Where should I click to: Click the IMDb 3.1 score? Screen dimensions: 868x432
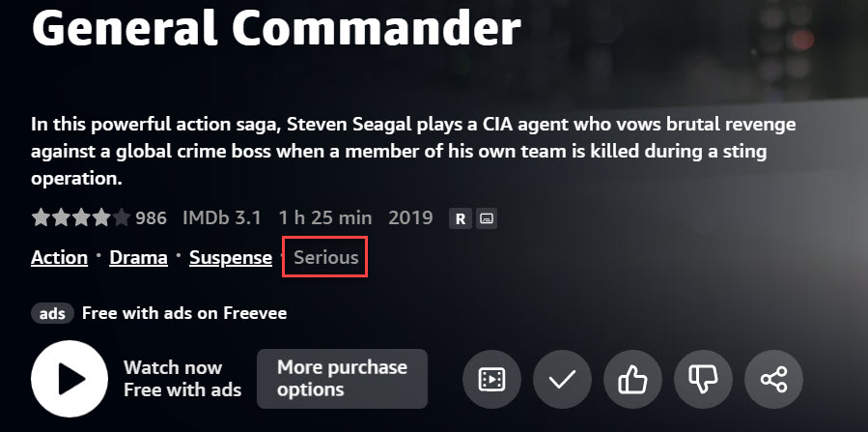pos(222,218)
